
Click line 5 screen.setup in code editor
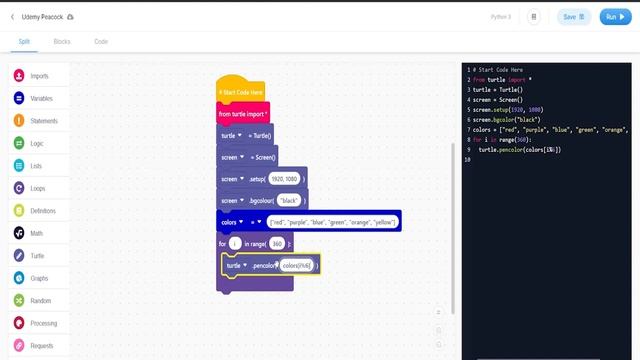click(x=508, y=110)
